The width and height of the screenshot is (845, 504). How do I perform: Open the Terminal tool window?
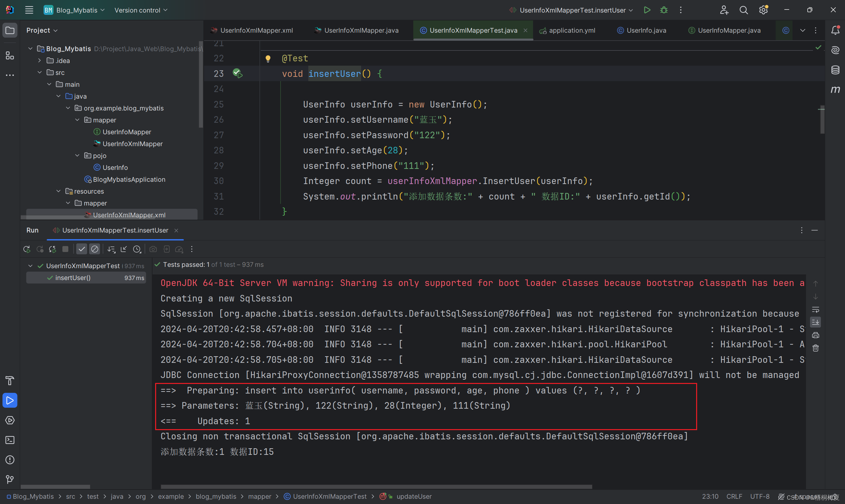coord(10,440)
